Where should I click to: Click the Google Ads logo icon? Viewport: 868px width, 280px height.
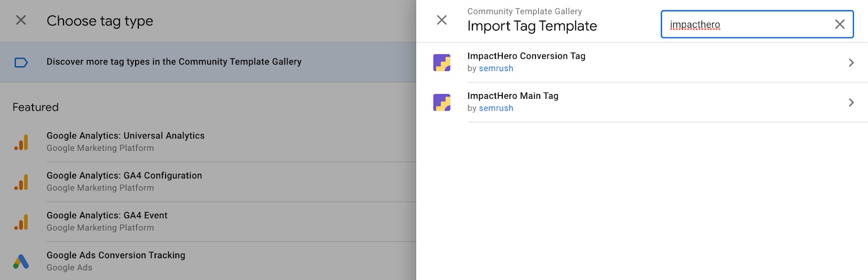point(21,262)
